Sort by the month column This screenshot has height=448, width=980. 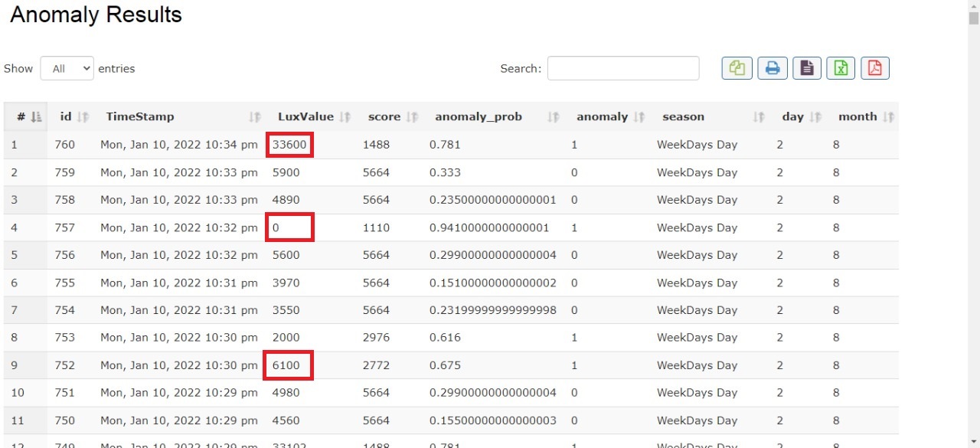(865, 117)
